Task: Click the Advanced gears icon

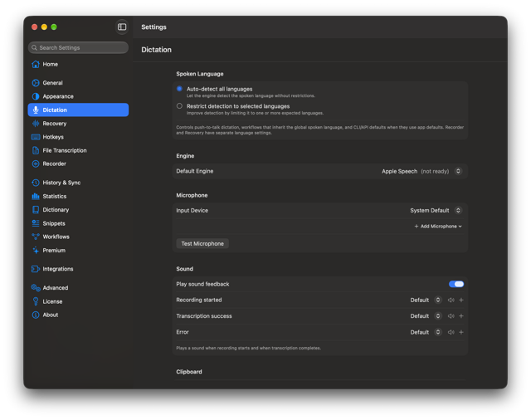Action: tap(36, 287)
